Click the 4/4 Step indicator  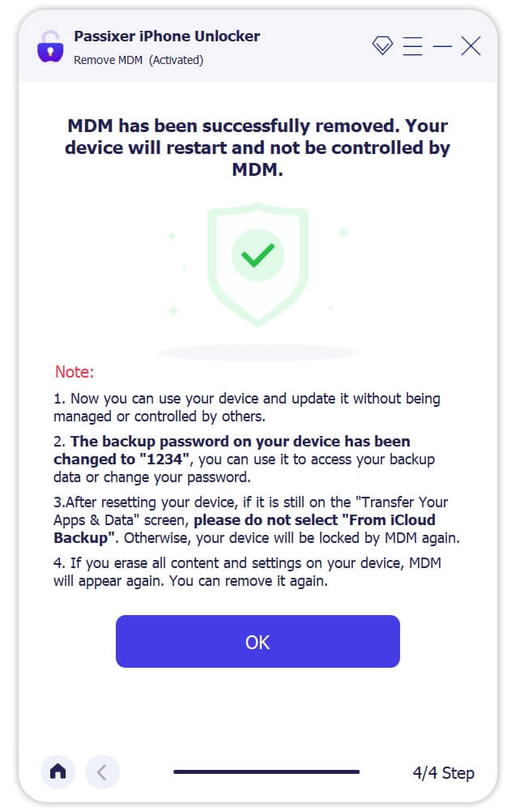443,773
